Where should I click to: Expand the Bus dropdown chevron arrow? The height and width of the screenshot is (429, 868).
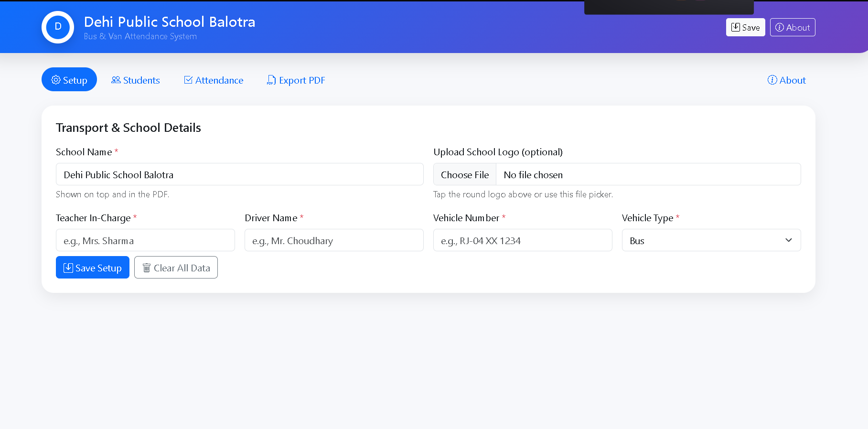pyautogui.click(x=788, y=240)
